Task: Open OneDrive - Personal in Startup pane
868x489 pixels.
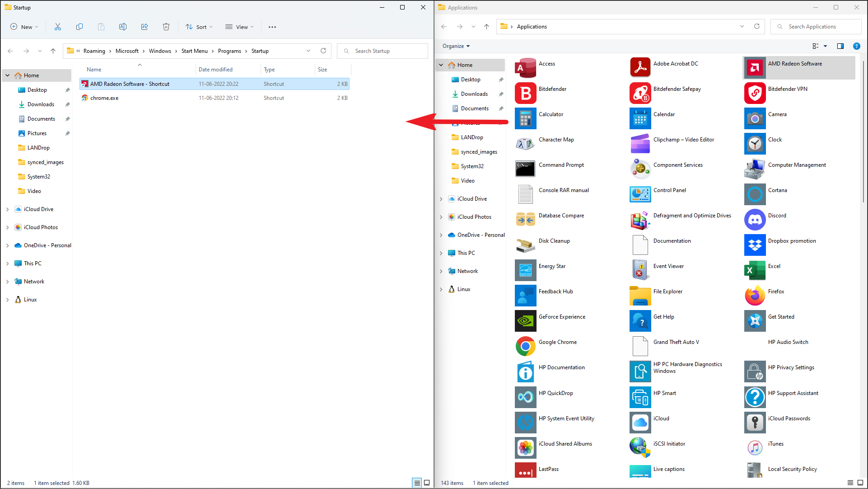Action: 47,245
